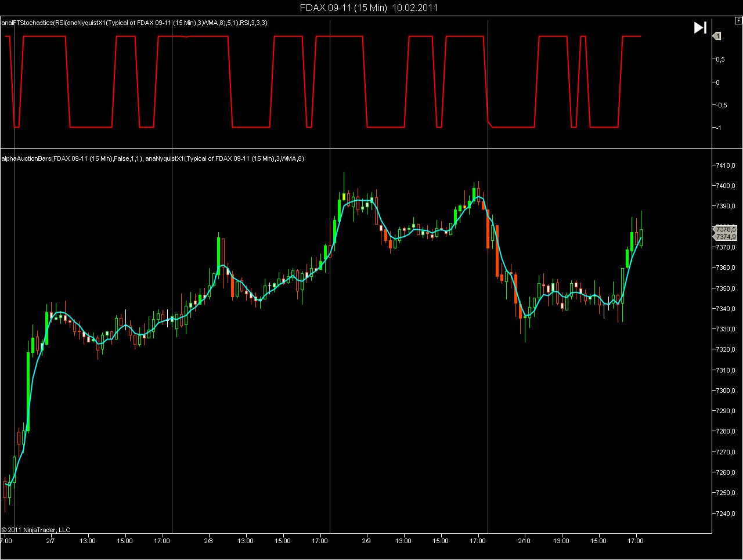Click the 2/8 date label on time axis

pyautogui.click(x=208, y=541)
